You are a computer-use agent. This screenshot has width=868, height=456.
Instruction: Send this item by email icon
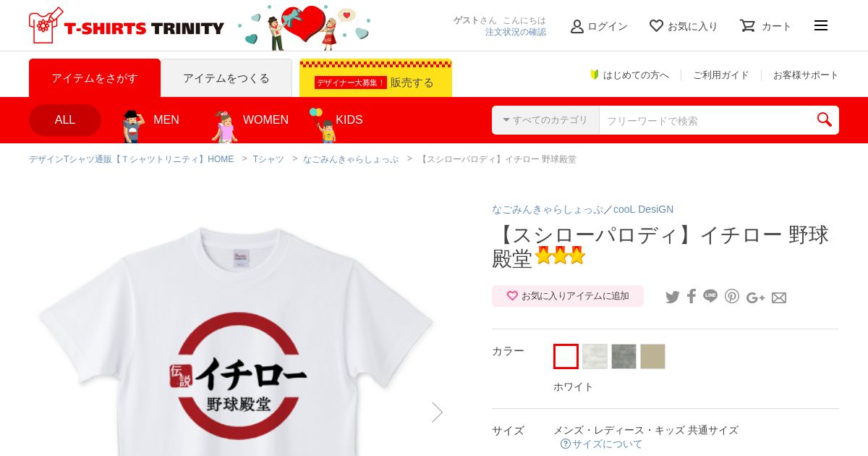pyautogui.click(x=779, y=297)
